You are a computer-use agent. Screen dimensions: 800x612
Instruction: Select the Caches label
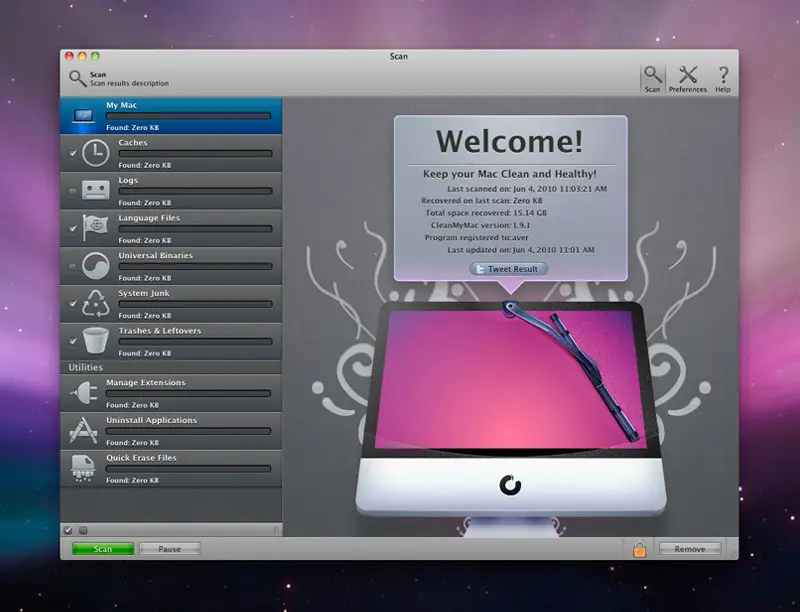click(133, 143)
